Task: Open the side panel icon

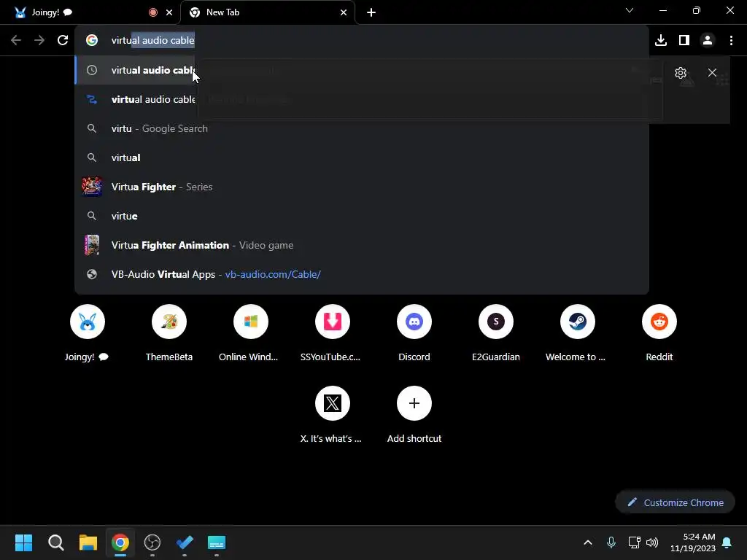Action: pyautogui.click(x=684, y=41)
